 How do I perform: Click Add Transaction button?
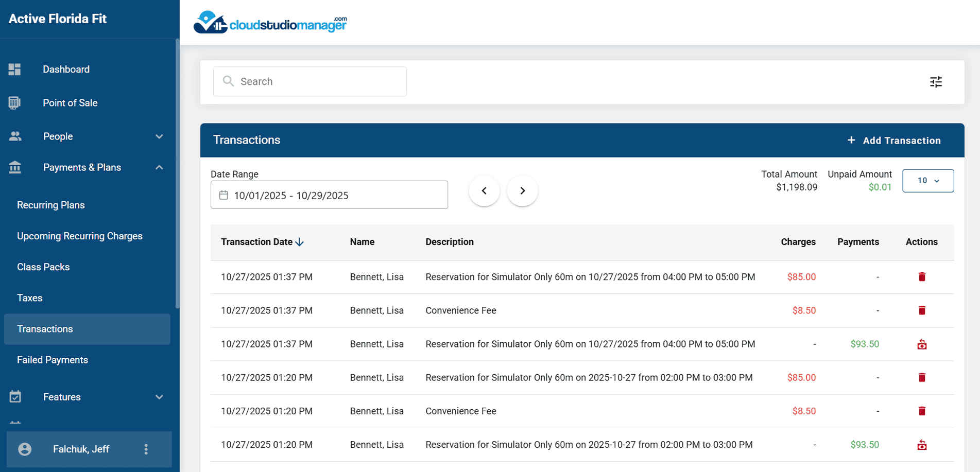(x=894, y=141)
